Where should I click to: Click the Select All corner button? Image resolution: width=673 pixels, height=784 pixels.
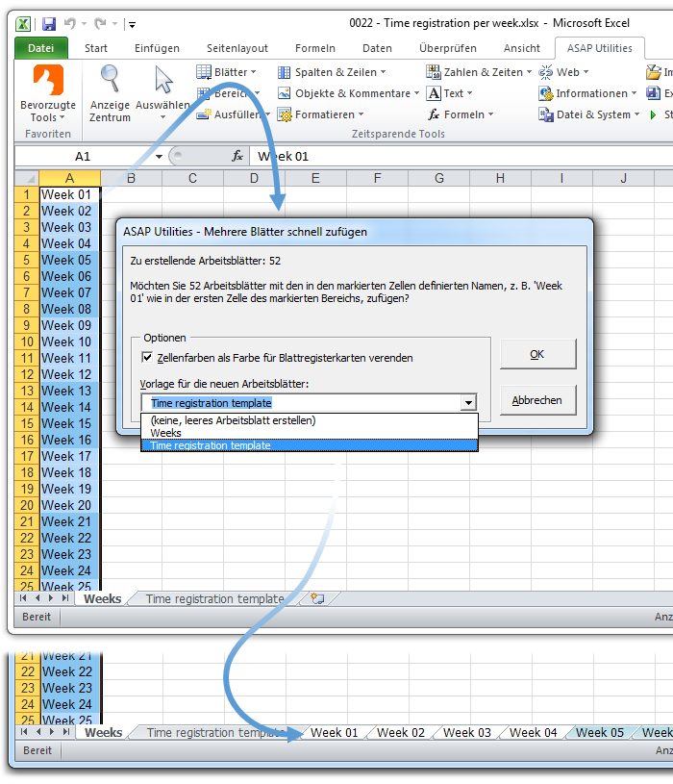click(27, 179)
